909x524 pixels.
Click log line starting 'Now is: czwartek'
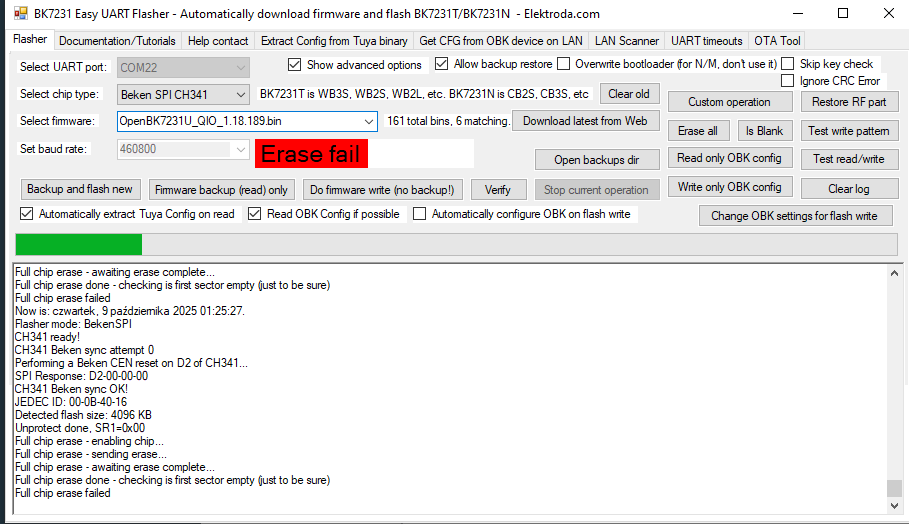(130, 311)
